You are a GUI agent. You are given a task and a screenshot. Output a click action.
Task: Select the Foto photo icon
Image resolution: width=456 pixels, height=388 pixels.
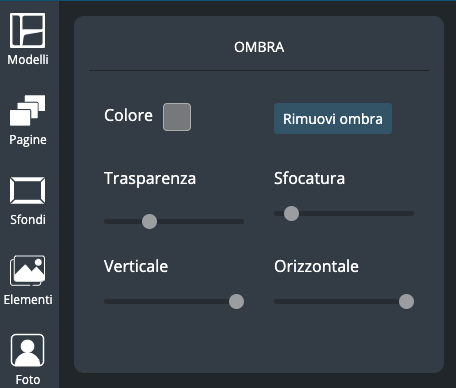27,350
